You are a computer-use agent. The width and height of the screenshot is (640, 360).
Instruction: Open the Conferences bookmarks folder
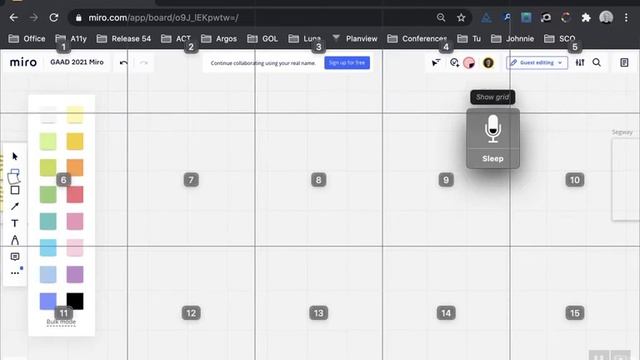417,39
